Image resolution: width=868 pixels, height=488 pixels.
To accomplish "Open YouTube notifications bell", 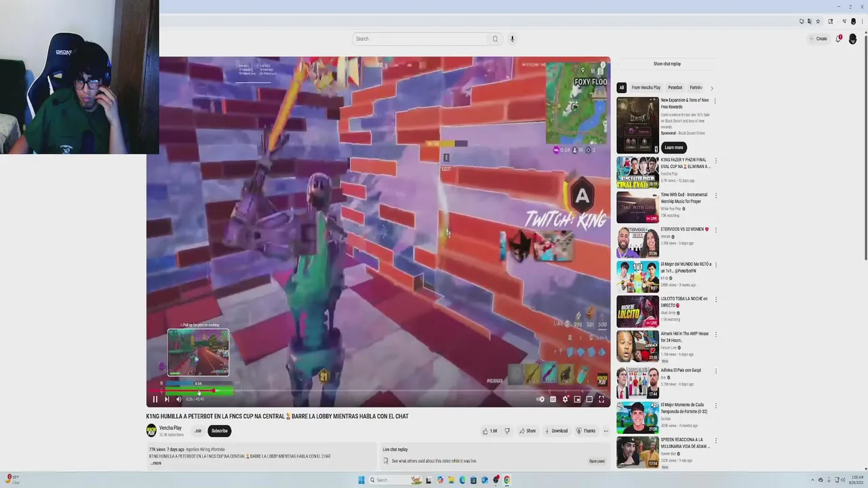I will 838,39.
